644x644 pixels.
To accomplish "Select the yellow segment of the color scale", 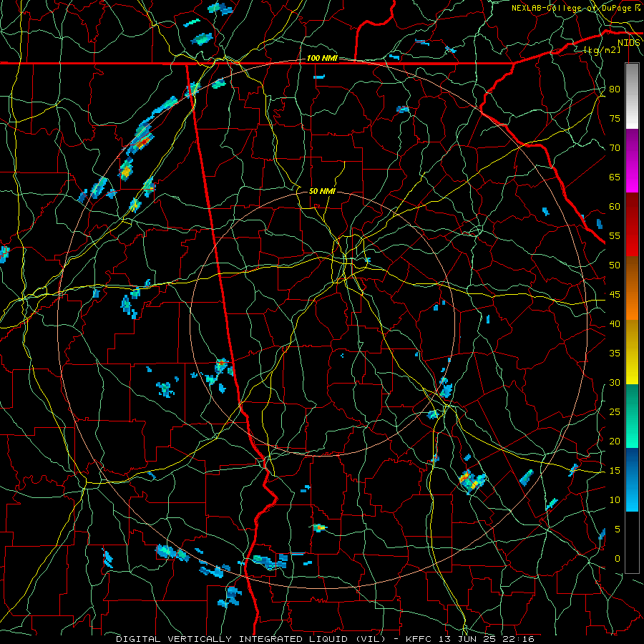I will point(632,352).
